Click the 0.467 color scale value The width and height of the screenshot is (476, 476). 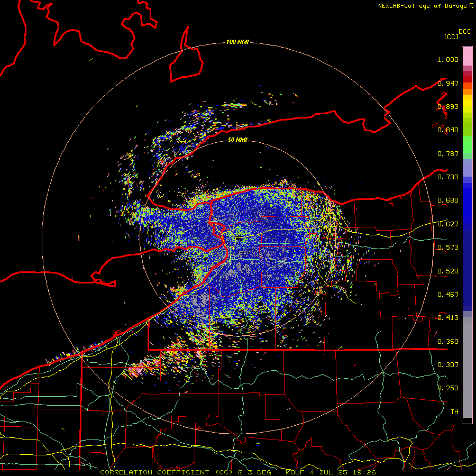click(x=448, y=295)
